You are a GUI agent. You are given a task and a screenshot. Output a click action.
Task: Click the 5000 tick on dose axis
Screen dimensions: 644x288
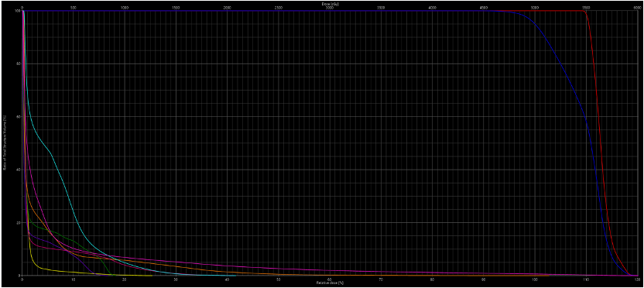tap(535, 8)
